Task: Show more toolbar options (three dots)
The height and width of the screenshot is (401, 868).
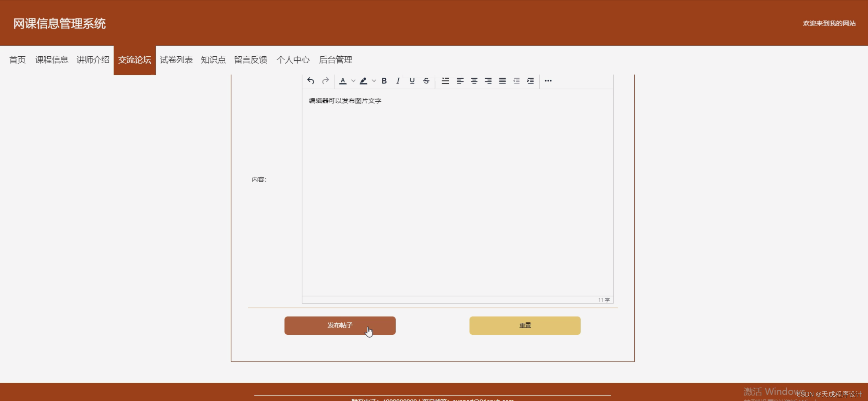Action: (x=548, y=81)
